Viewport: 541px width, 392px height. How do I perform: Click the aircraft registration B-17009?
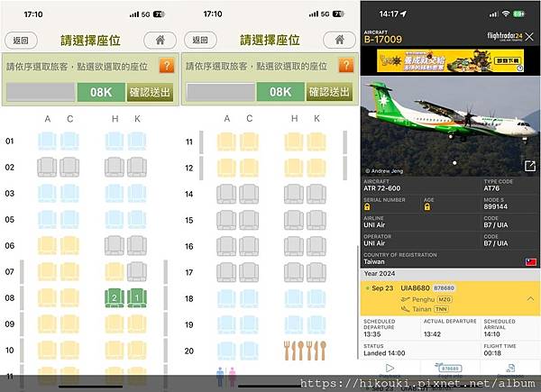(383, 40)
